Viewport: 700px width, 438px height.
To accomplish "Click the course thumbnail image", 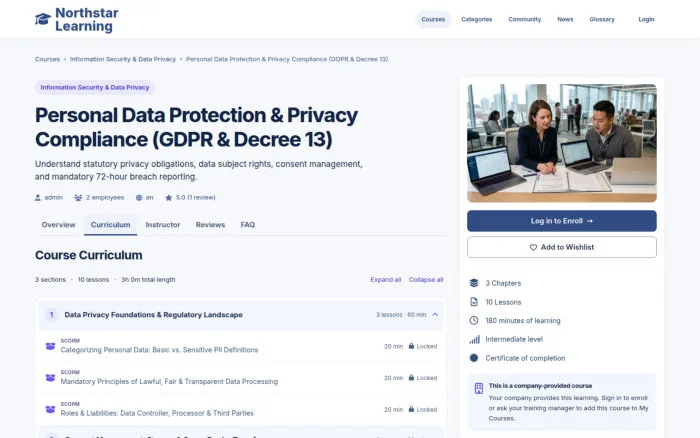I will point(562,143).
